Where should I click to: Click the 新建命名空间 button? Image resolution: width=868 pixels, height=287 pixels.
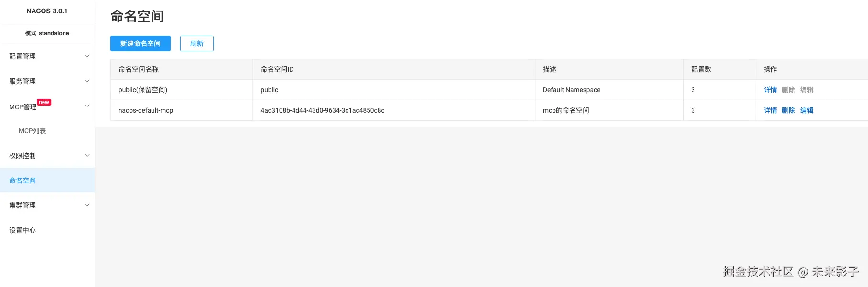140,43
